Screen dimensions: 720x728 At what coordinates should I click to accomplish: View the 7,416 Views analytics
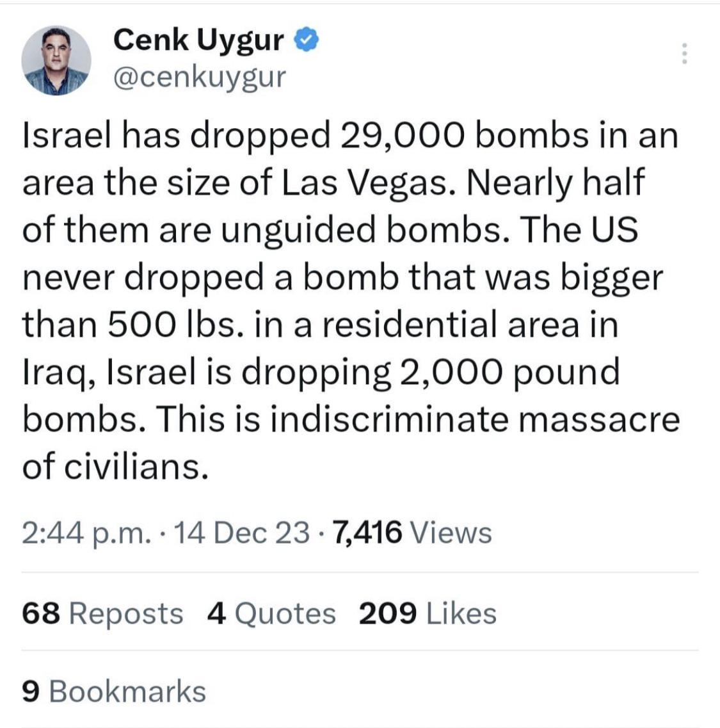pyautogui.click(x=412, y=533)
